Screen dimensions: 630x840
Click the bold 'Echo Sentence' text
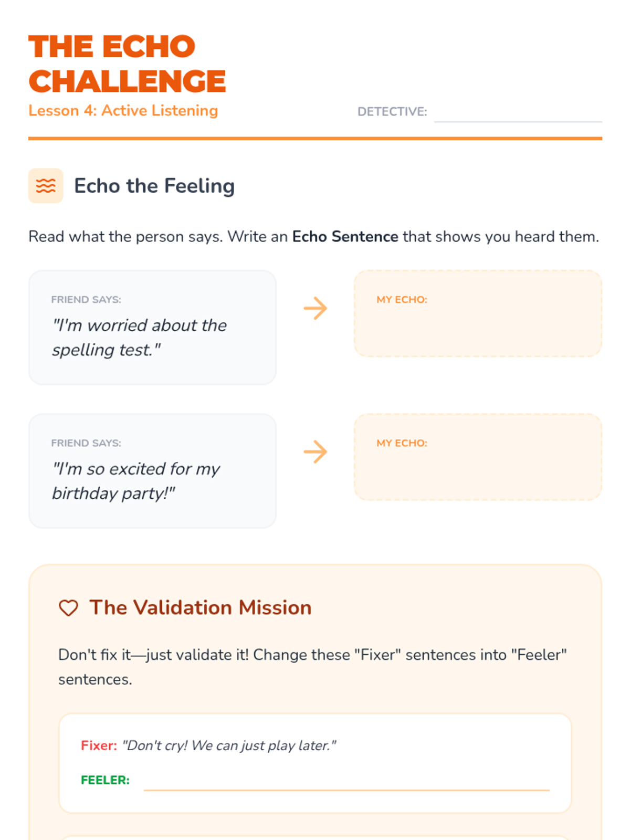345,237
